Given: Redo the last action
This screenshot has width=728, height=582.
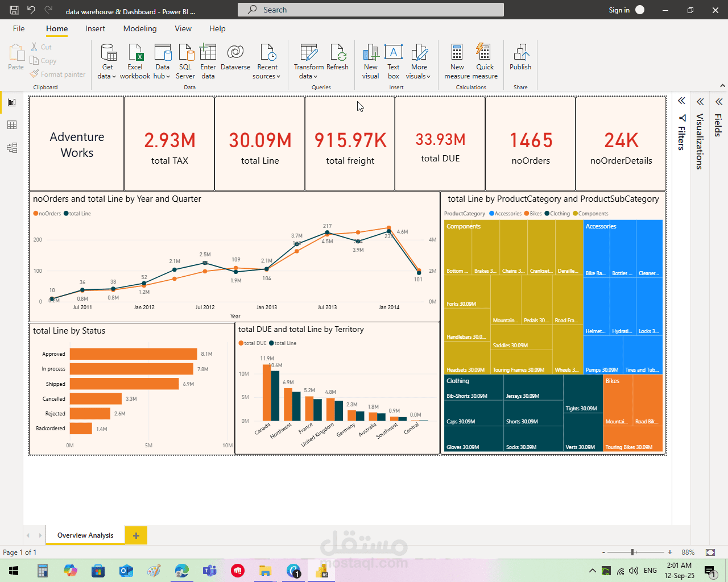Looking at the screenshot, I should tap(48, 10).
